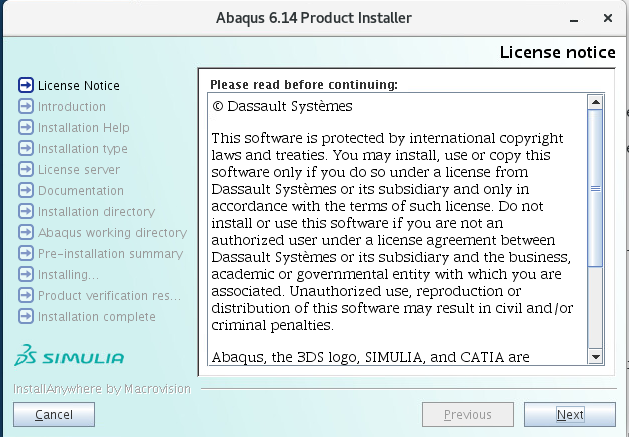Click the arrow icon beside Documentation step
The height and width of the screenshot is (437, 629).
(26, 190)
